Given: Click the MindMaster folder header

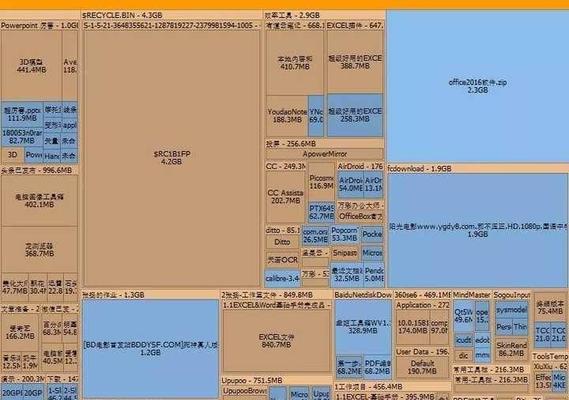Looking at the screenshot, I should [471, 295].
